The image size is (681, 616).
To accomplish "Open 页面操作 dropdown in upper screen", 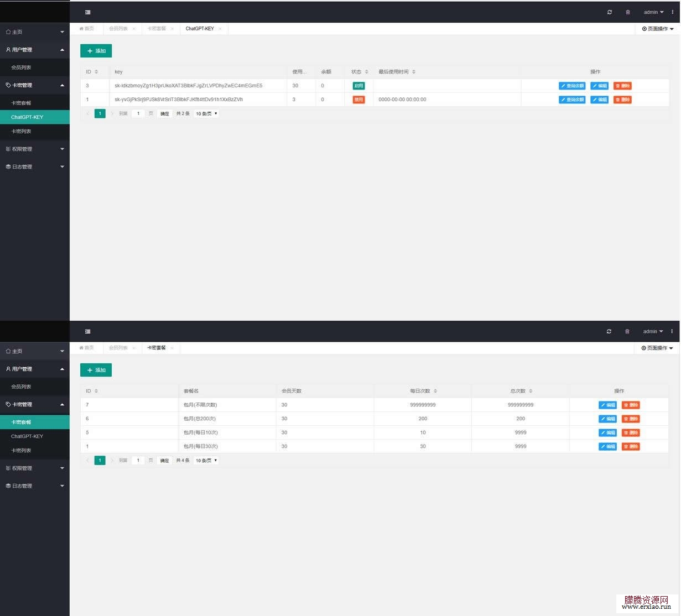I will [658, 29].
